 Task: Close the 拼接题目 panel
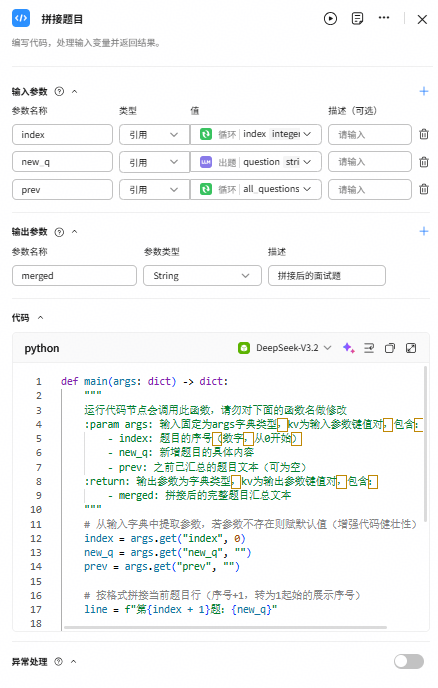422,19
